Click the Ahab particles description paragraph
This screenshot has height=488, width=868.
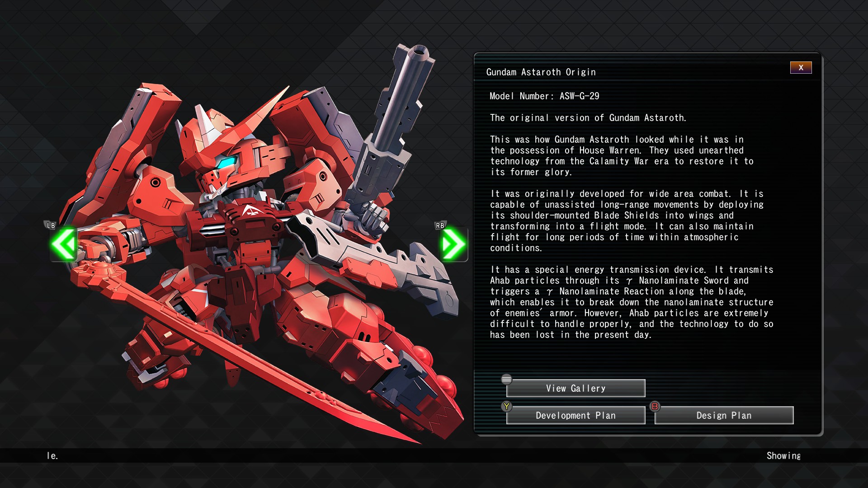coord(632,302)
